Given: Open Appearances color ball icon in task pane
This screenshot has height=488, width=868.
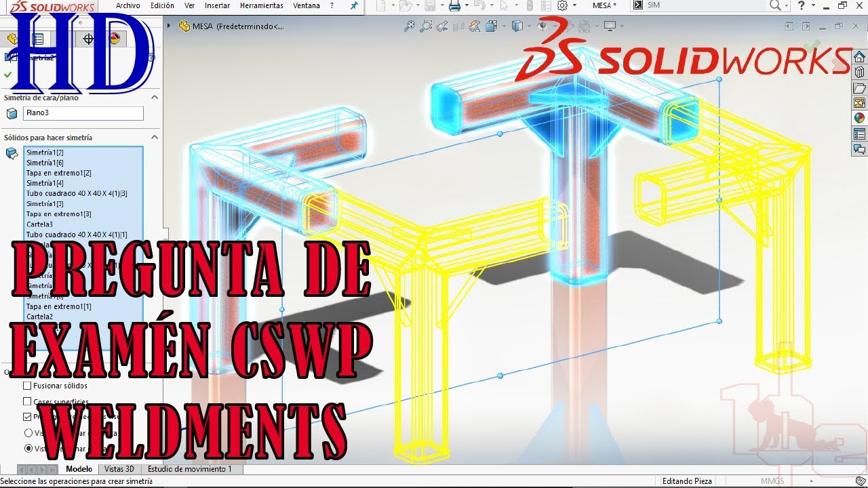Looking at the screenshot, I should 859,117.
